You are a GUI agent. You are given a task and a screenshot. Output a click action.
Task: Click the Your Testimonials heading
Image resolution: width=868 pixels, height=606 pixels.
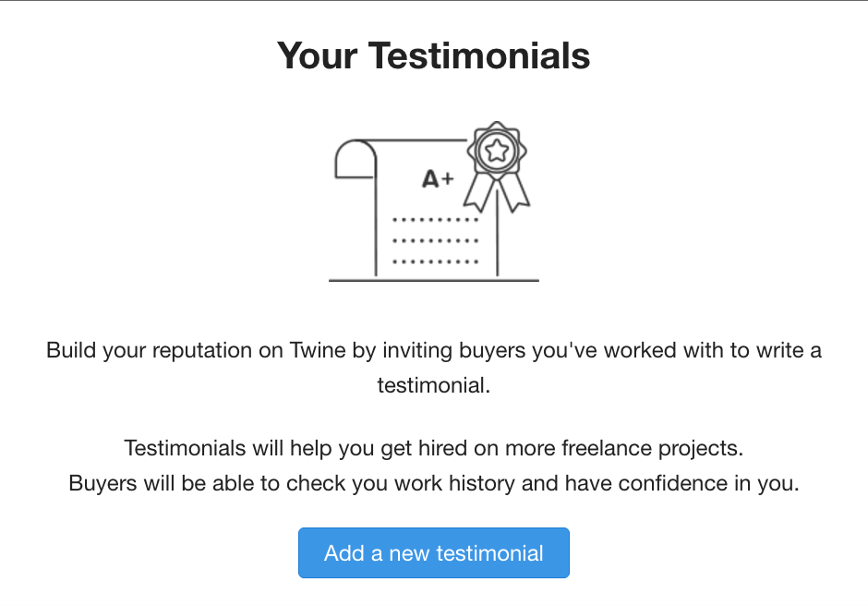pyautogui.click(x=433, y=56)
